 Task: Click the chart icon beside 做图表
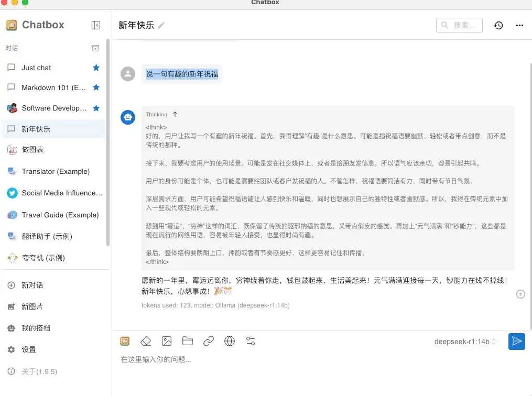(12, 149)
